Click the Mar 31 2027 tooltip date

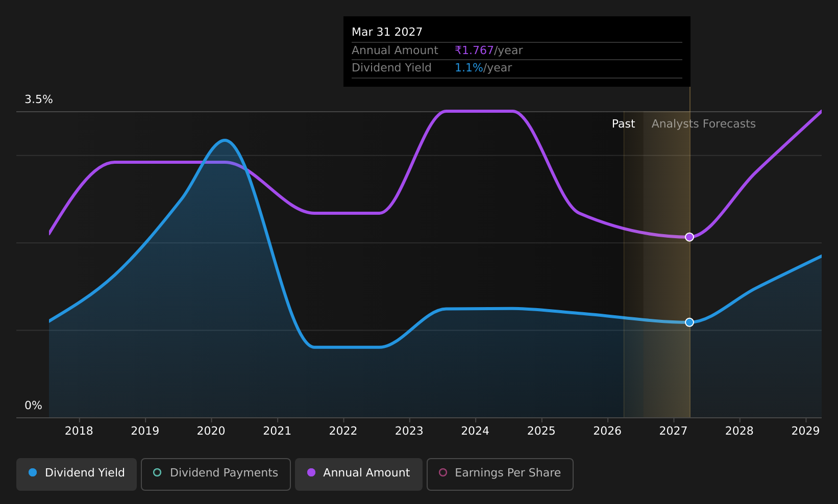387,32
